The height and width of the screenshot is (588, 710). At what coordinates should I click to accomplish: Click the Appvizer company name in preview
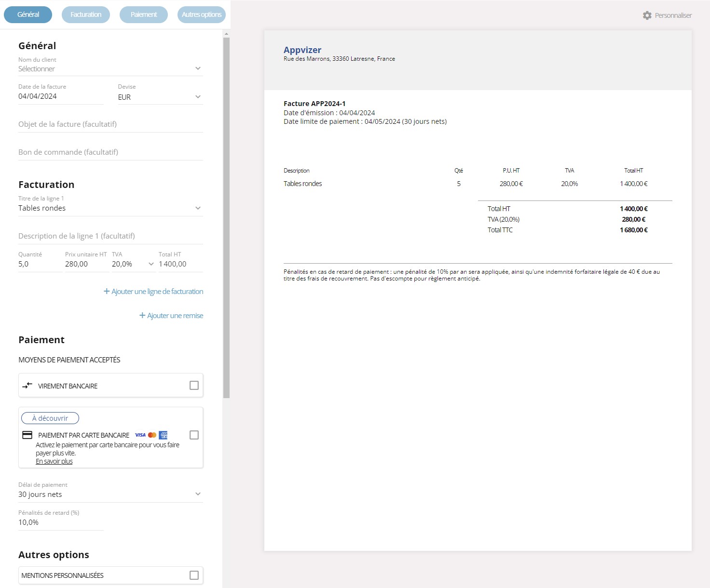pyautogui.click(x=302, y=50)
